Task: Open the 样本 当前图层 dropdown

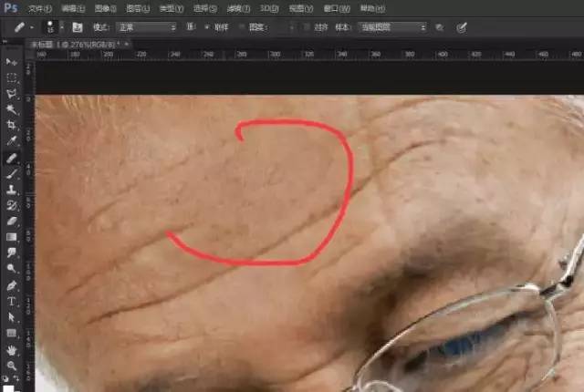Action: 392,27
